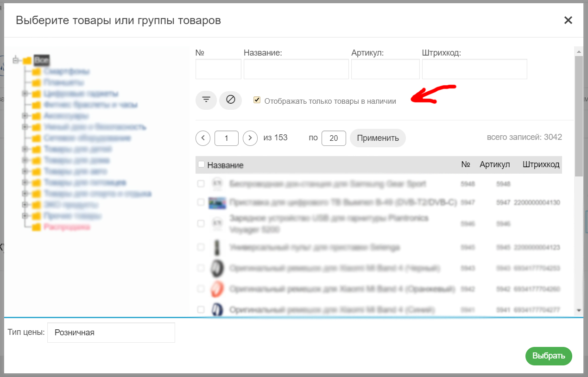588x377 pixels.
Task: Collapse the root 'Все' tree node
Action: point(16,60)
